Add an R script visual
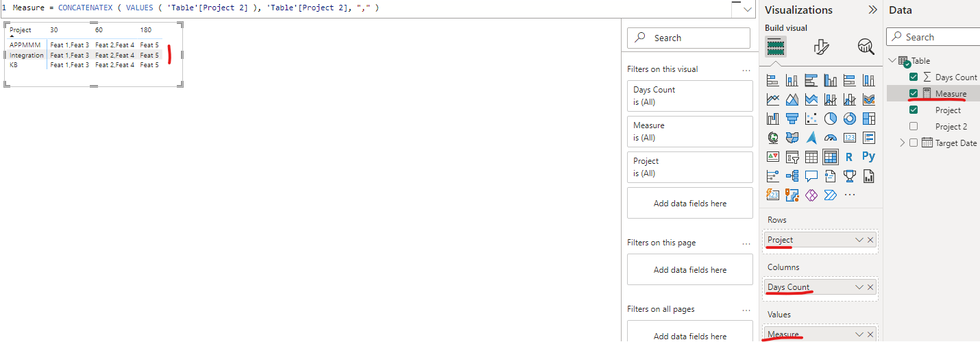The width and height of the screenshot is (980, 342). (x=850, y=157)
